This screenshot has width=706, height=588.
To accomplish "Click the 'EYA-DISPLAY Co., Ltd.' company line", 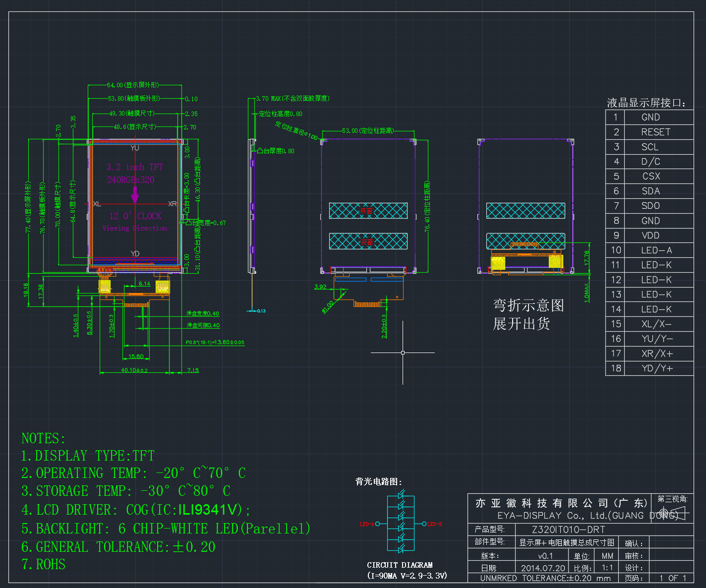I will click(x=588, y=516).
